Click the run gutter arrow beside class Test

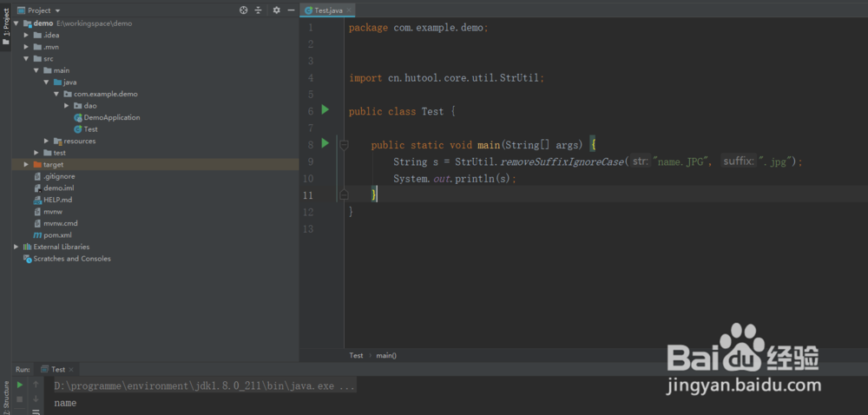(x=325, y=110)
